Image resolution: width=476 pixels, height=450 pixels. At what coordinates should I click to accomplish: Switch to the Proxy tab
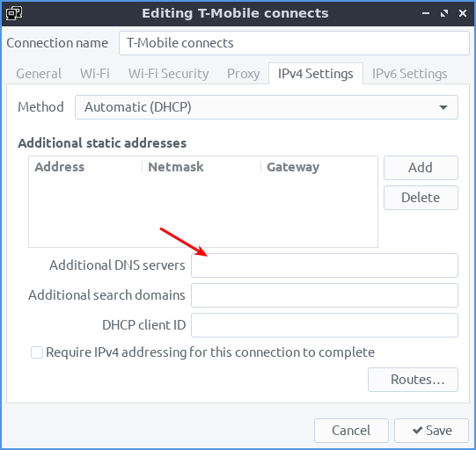[x=243, y=74]
